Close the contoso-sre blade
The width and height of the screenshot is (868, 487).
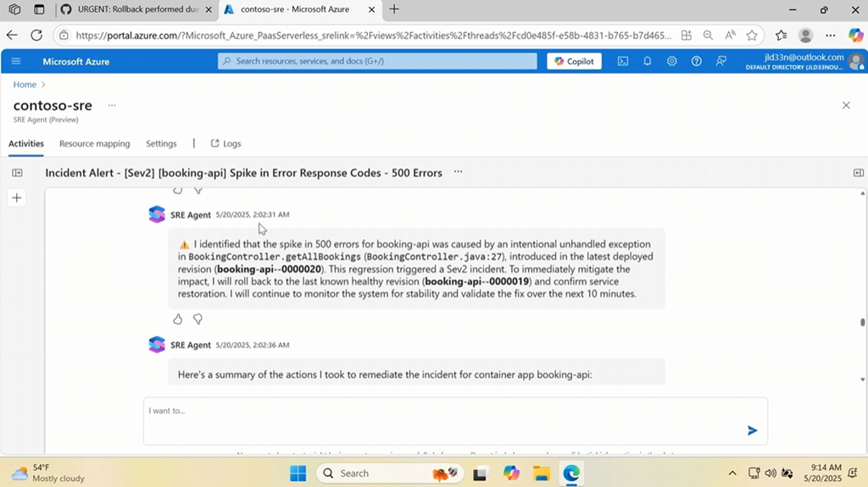pyautogui.click(x=846, y=105)
